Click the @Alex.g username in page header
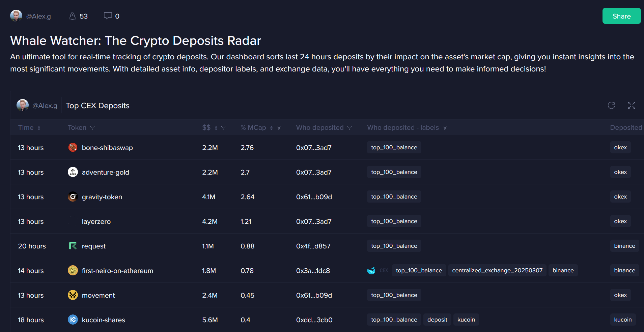This screenshot has height=332, width=644. [38, 16]
